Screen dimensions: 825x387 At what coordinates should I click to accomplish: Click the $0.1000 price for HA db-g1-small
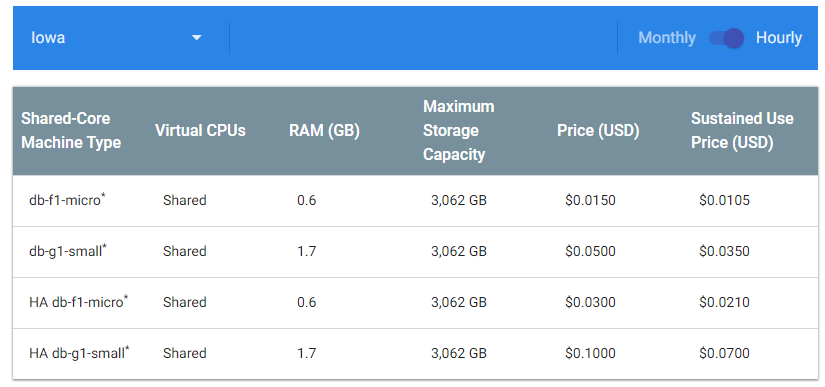[590, 353]
